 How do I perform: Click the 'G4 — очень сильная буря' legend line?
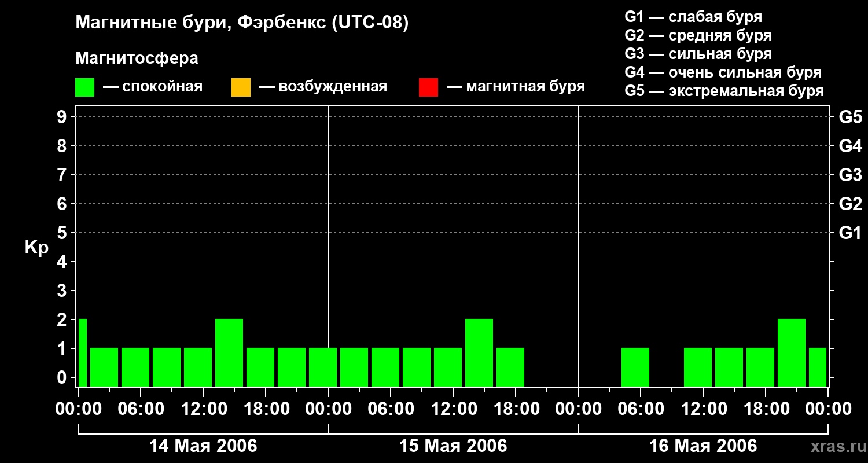[723, 72]
